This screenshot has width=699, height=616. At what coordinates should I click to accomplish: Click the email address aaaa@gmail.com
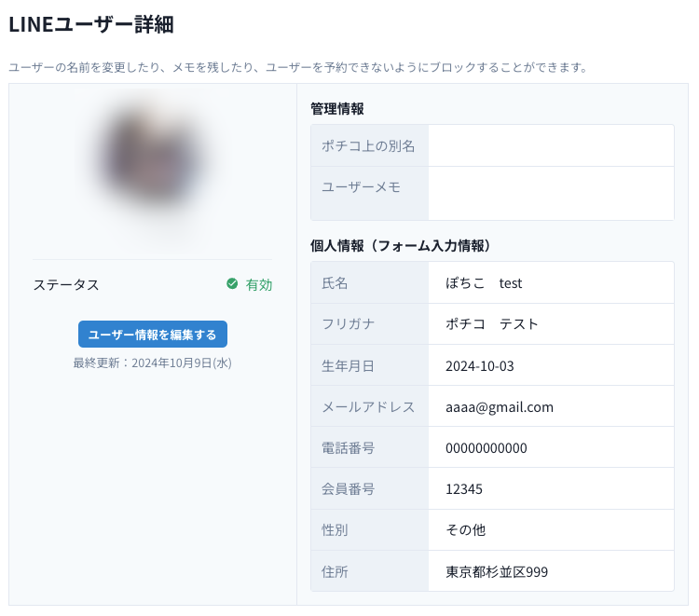point(500,406)
